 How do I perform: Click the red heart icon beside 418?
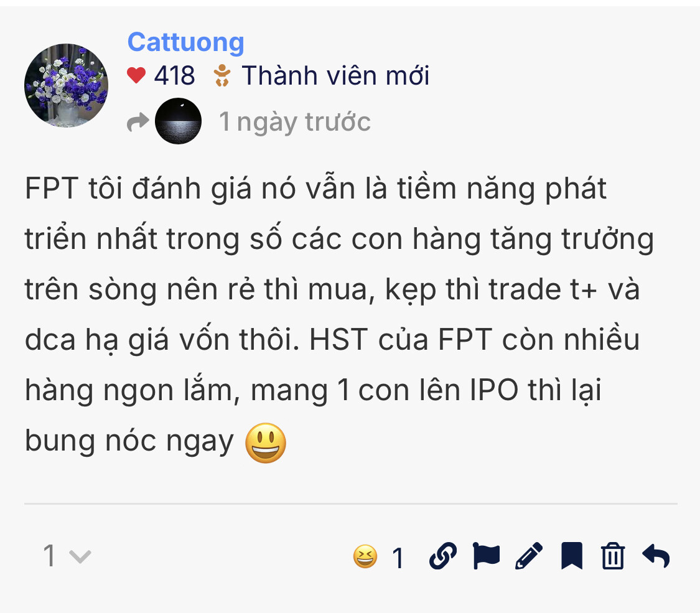click(x=136, y=75)
